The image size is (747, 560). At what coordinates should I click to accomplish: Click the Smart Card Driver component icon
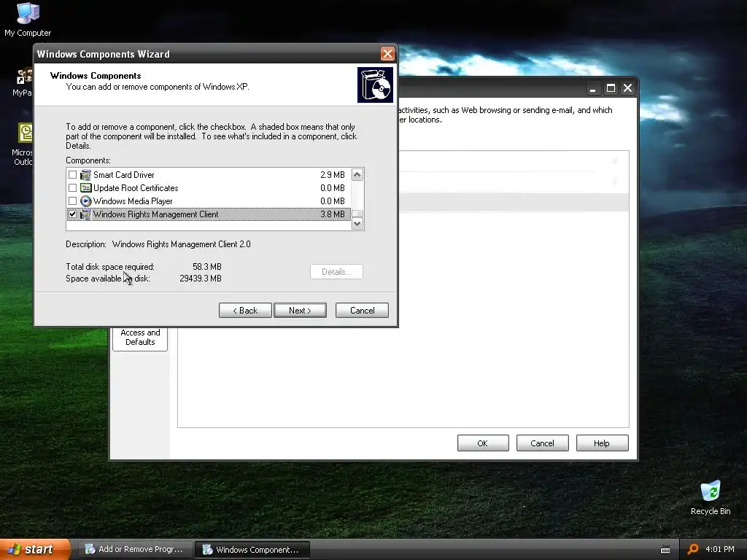click(86, 175)
